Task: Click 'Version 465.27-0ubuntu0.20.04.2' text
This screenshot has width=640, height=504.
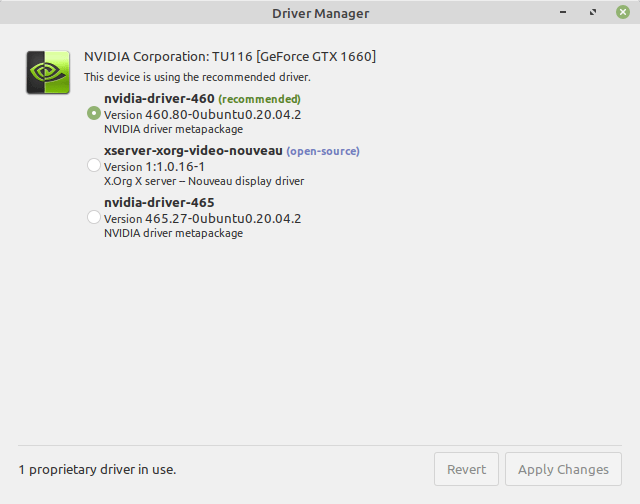Action: [202, 219]
